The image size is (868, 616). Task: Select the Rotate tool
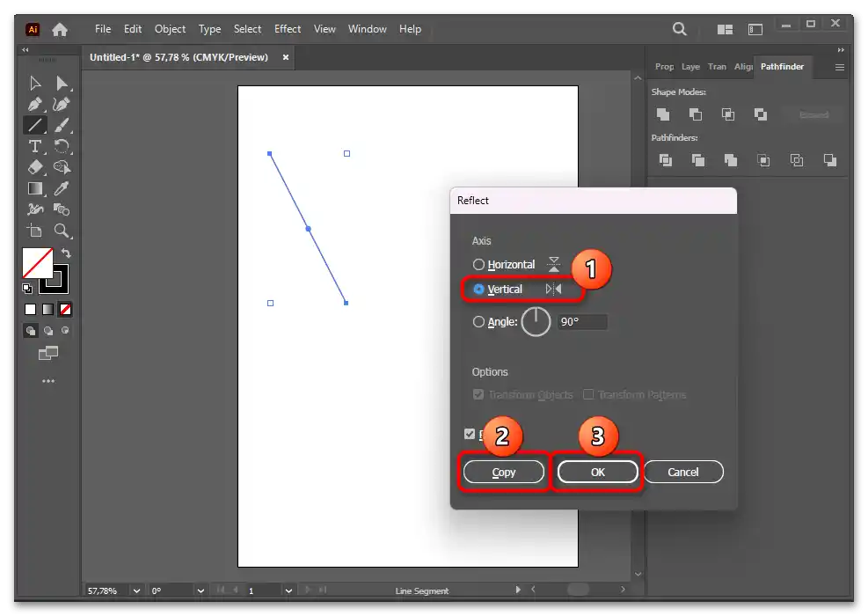(62, 146)
